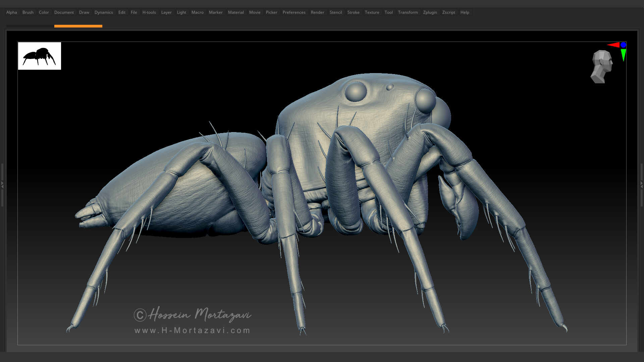Click the orange bar below the menus
This screenshot has height=362, width=644.
[78, 26]
